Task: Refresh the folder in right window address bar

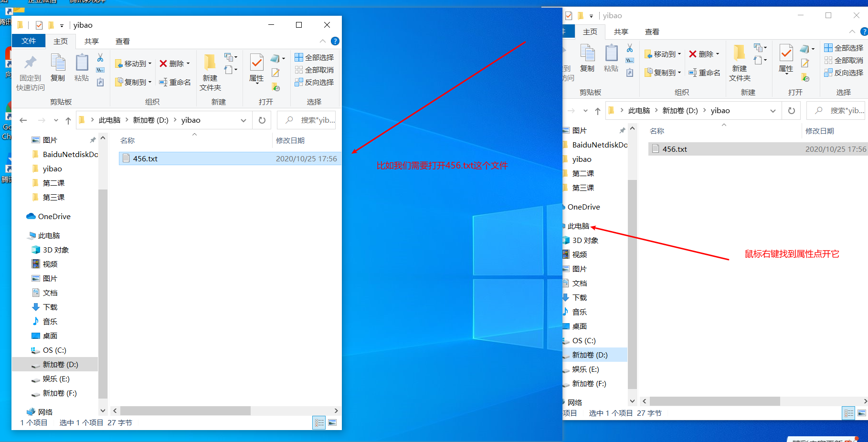Action: tap(792, 111)
